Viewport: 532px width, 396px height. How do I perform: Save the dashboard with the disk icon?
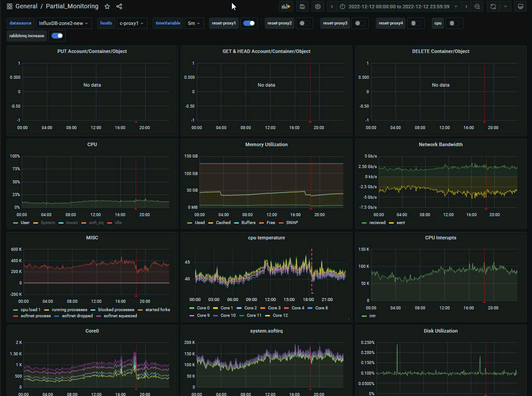(x=302, y=7)
